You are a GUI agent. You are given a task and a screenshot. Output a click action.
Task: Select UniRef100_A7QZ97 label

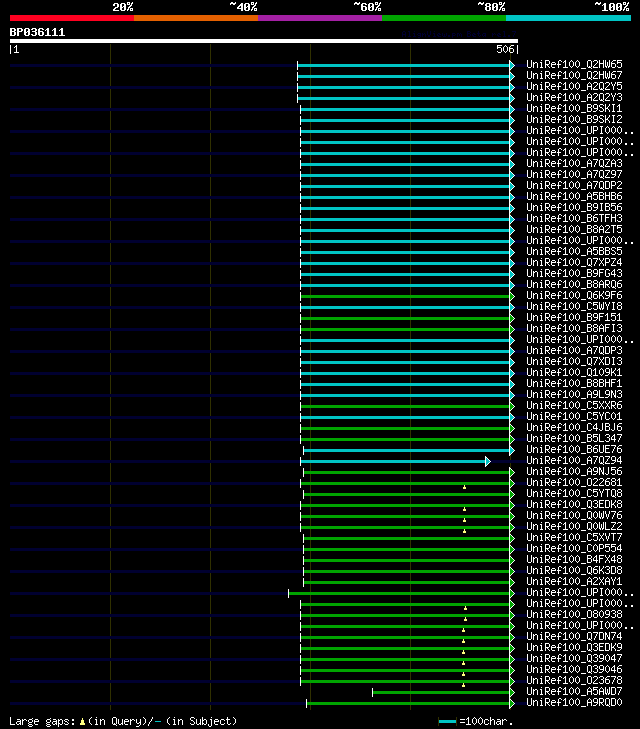point(574,174)
